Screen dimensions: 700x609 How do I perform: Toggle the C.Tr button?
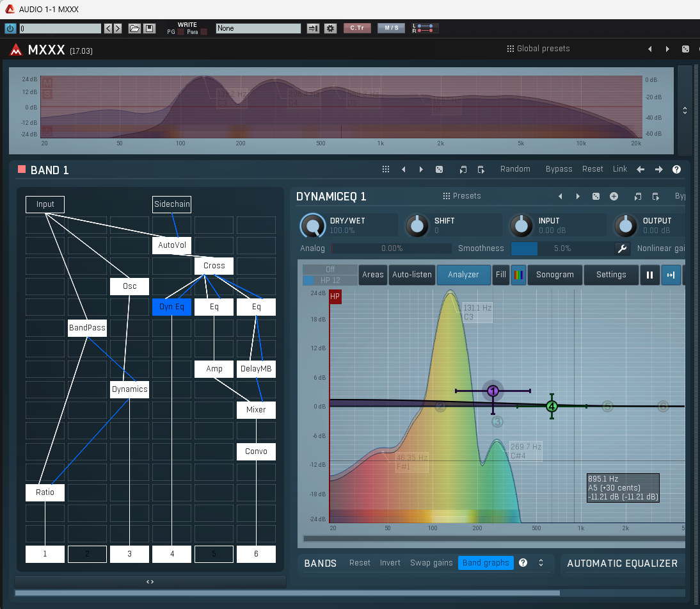point(357,28)
